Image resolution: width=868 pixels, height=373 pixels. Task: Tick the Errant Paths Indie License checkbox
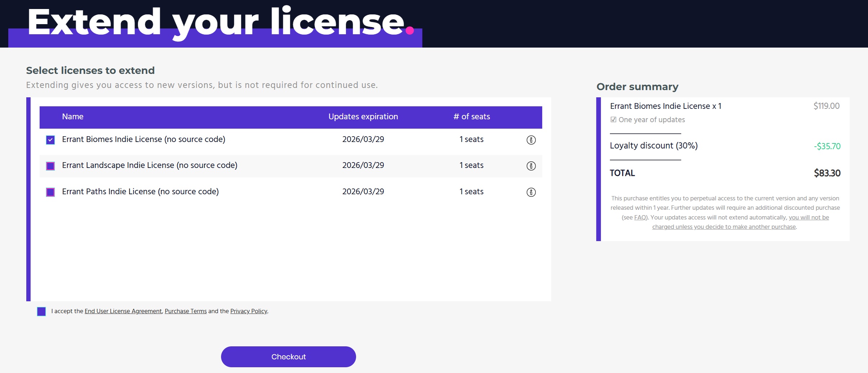[x=50, y=192]
